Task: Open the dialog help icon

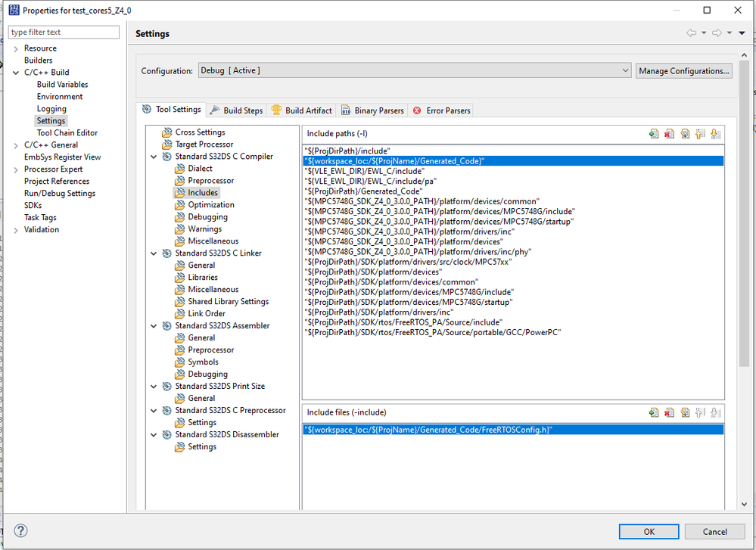Action: click(20, 531)
